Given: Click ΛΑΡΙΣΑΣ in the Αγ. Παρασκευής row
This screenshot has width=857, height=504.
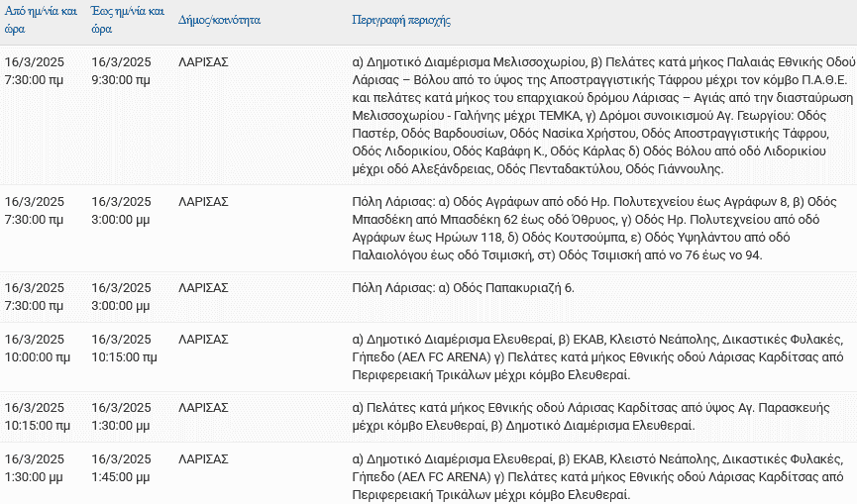Looking at the screenshot, I should click(x=203, y=407).
